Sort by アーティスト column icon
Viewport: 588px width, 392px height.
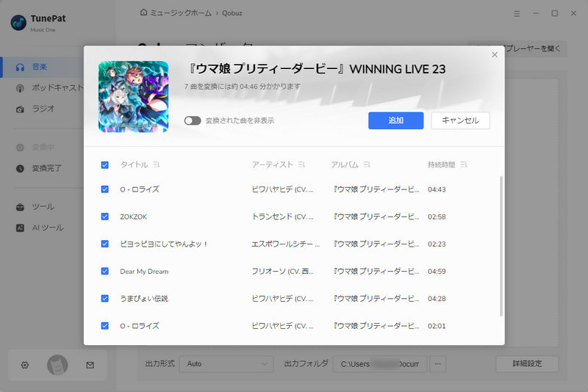click(301, 164)
